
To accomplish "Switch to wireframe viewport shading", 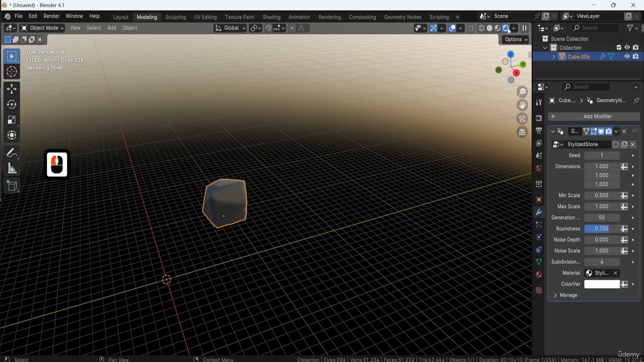I will coord(481,28).
